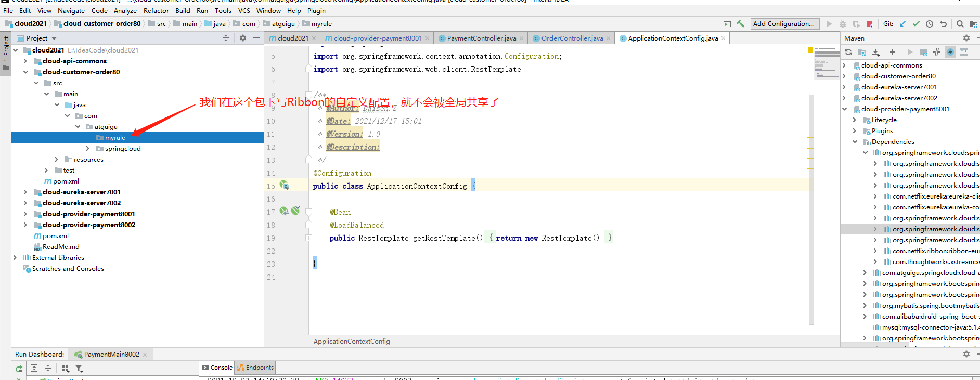
Task: Reimport all Maven projects refresh icon
Action: tap(848, 52)
